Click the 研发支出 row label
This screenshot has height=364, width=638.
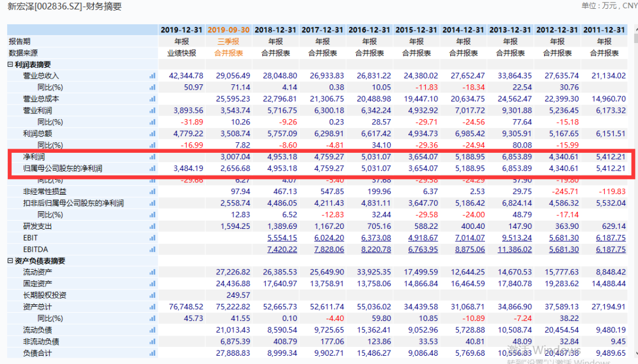coord(37,227)
